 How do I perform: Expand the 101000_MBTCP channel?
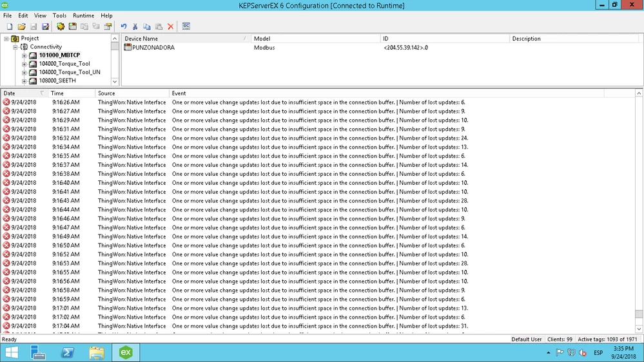(x=24, y=55)
